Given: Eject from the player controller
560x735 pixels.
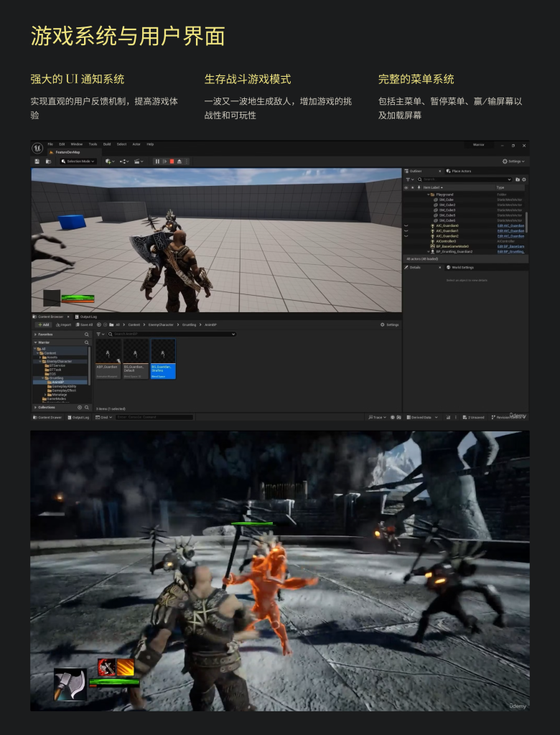Looking at the screenshot, I should 179,161.
